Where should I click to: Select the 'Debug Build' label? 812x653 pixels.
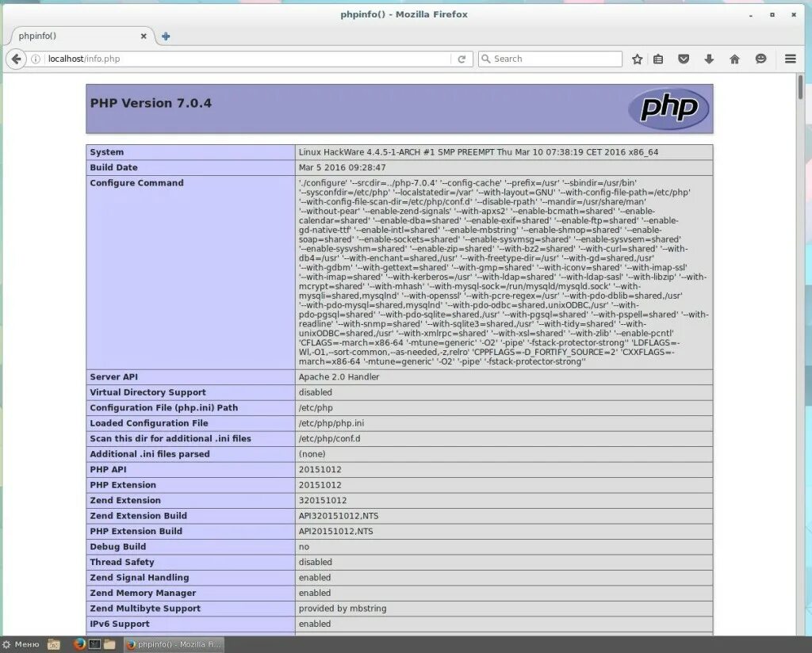[117, 547]
